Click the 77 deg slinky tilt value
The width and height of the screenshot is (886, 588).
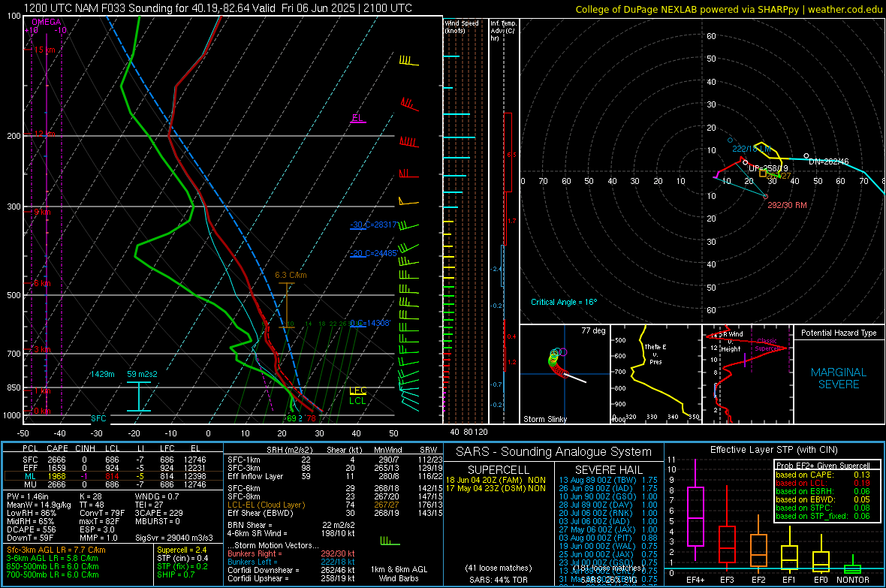[x=593, y=330]
